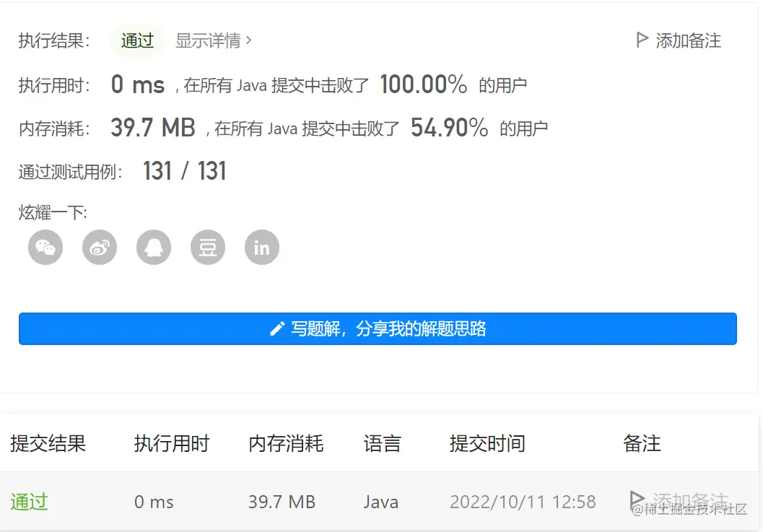Click the flag icon next to 添加备注
763x532 pixels.
[641, 40]
